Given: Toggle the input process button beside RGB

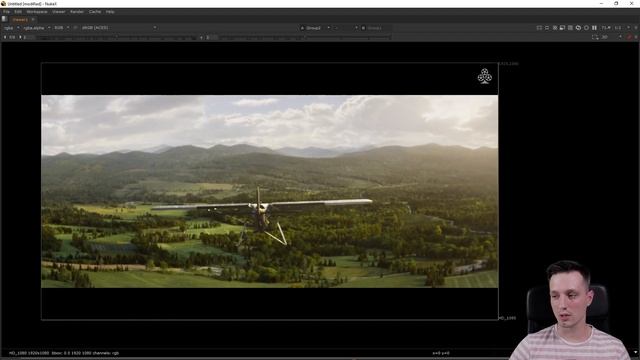Looking at the screenshot, I should pyautogui.click(x=76, y=28).
